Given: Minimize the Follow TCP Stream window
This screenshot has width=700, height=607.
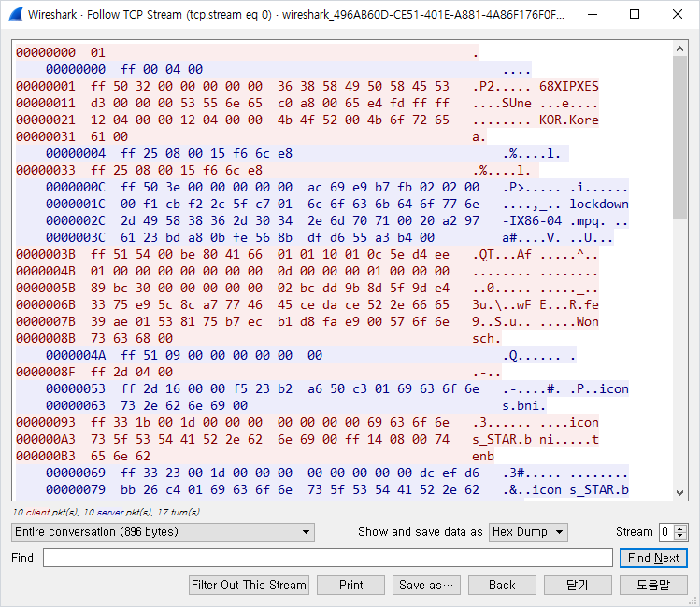Looking at the screenshot, I should point(593,14).
